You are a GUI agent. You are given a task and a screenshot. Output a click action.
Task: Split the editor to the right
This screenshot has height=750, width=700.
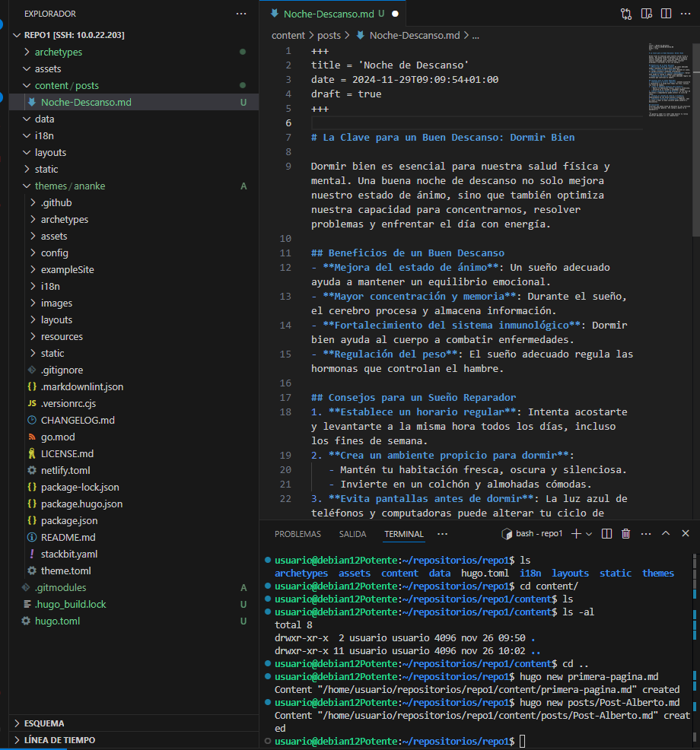(x=666, y=14)
